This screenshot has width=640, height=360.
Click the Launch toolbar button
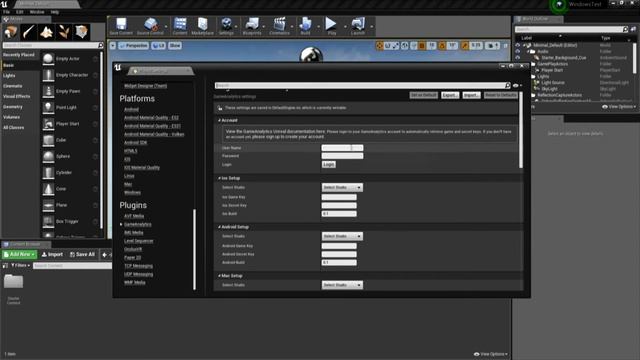[358, 26]
